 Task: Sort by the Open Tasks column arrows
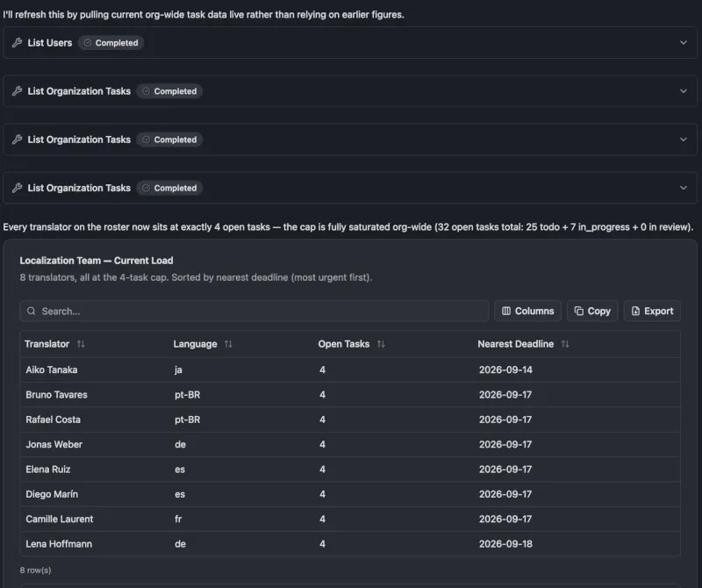click(x=381, y=344)
